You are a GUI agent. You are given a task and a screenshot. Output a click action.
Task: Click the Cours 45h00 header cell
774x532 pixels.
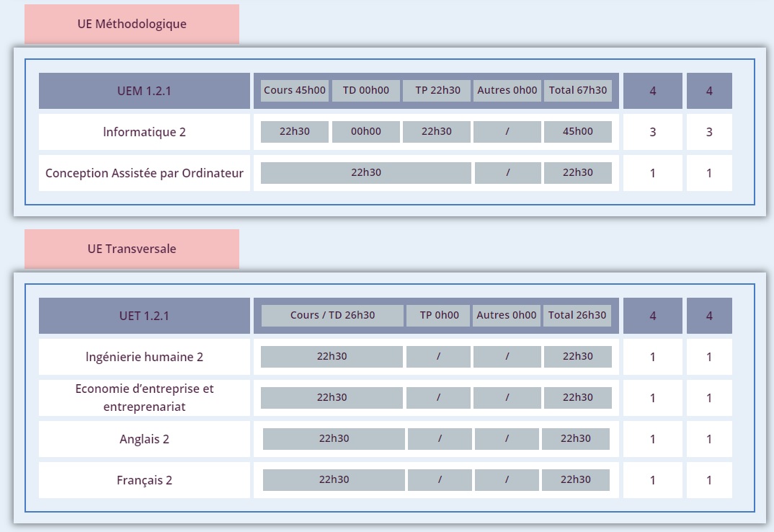coord(295,90)
